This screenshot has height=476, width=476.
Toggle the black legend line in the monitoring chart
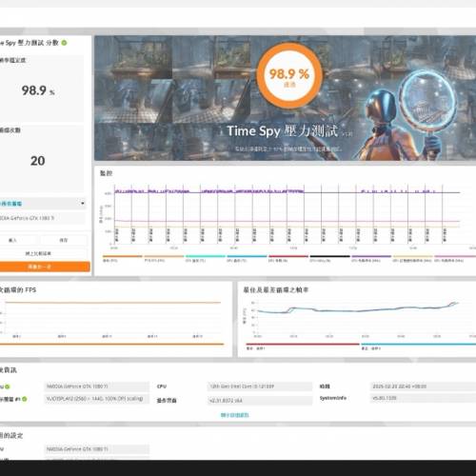tap(329, 256)
